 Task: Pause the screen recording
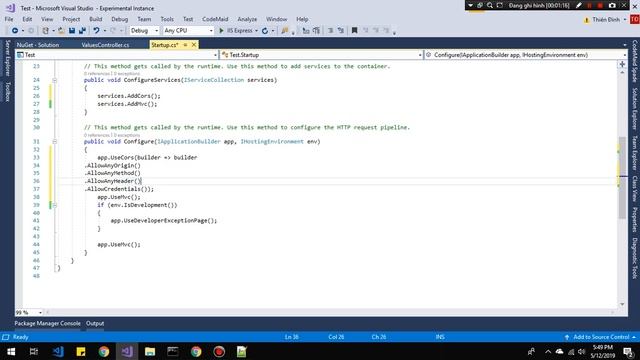tap(589, 5)
